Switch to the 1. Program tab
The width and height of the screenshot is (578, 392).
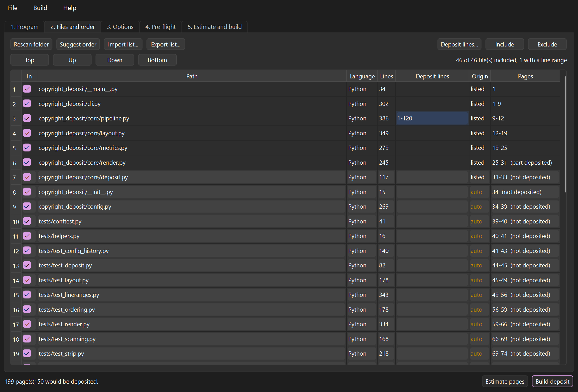25,27
